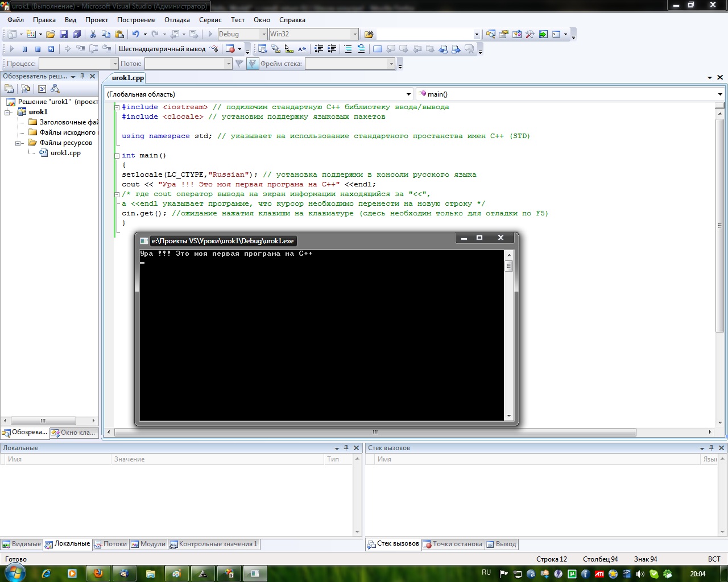The width and height of the screenshot is (728, 582).
Task: Switch to the Вывод tab
Action: (x=501, y=544)
